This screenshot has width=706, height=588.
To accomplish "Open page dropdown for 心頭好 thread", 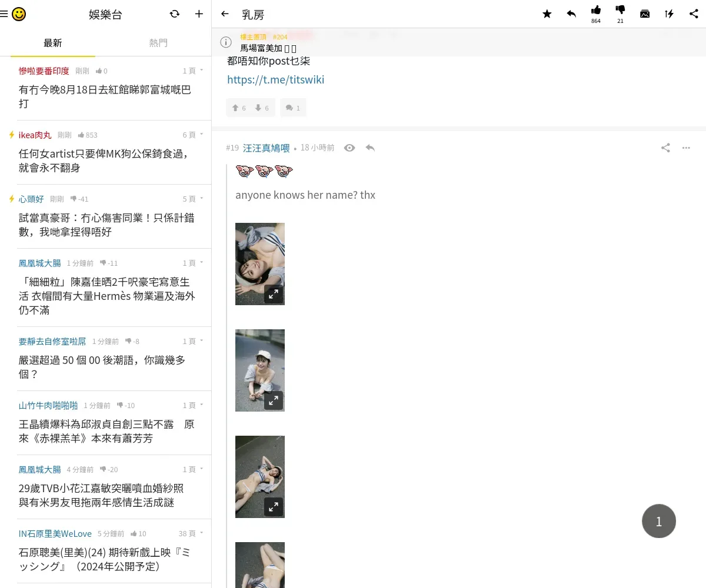I will pos(193,199).
